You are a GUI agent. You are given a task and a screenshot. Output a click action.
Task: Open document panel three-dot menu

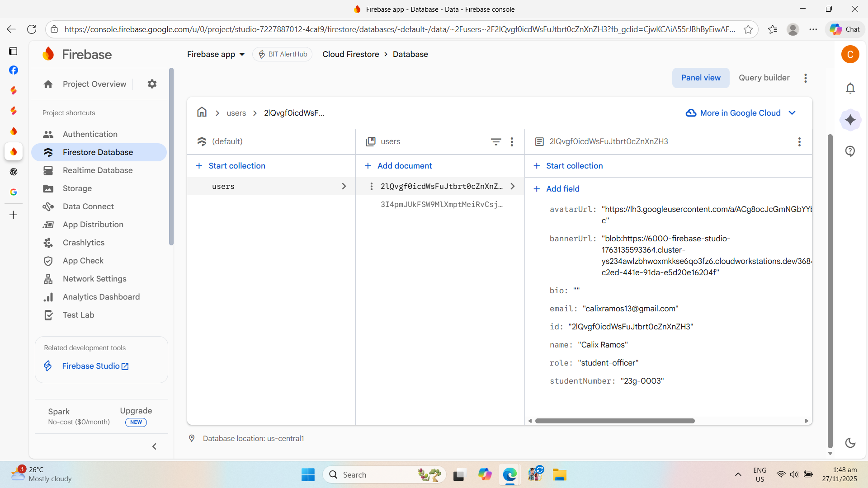pos(799,142)
